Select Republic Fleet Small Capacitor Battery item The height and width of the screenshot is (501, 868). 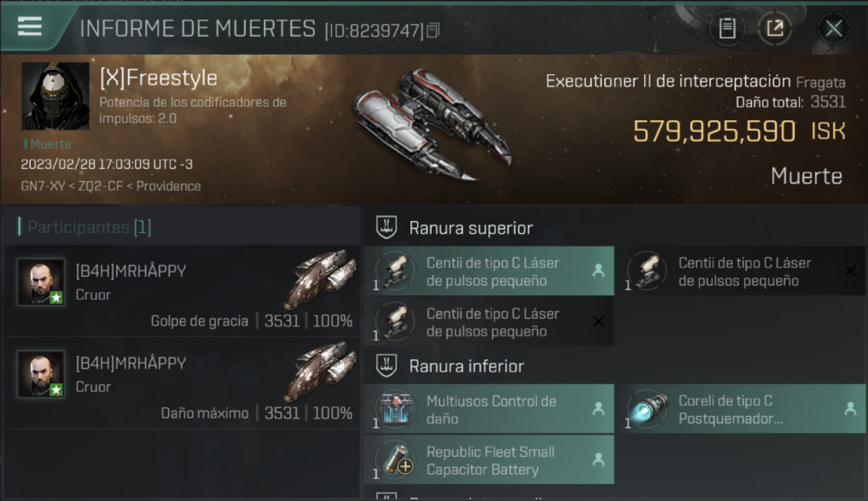pos(489,460)
